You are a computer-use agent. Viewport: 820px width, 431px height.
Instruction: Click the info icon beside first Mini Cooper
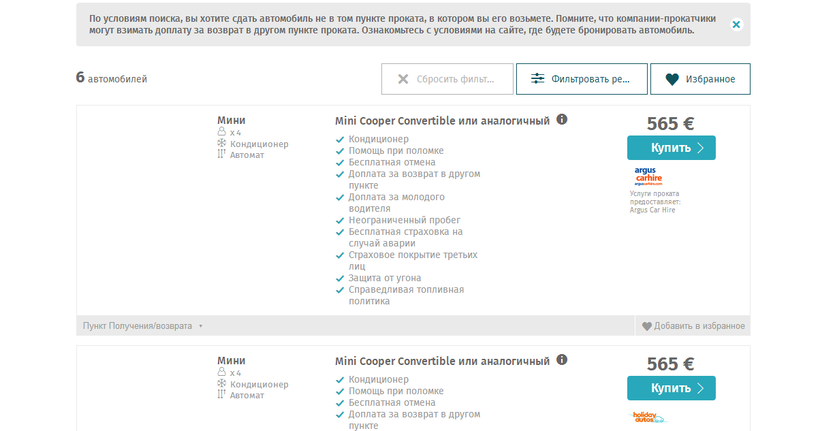click(562, 120)
